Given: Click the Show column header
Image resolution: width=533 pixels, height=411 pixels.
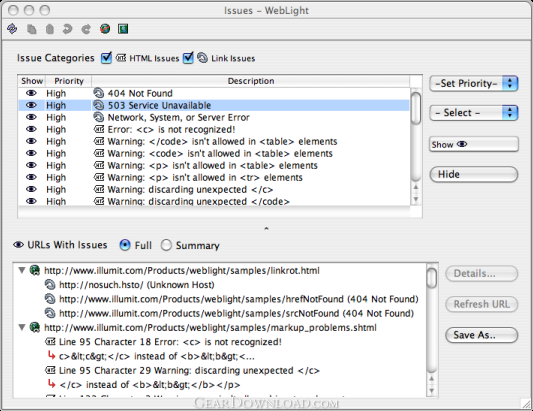Looking at the screenshot, I should (32, 81).
